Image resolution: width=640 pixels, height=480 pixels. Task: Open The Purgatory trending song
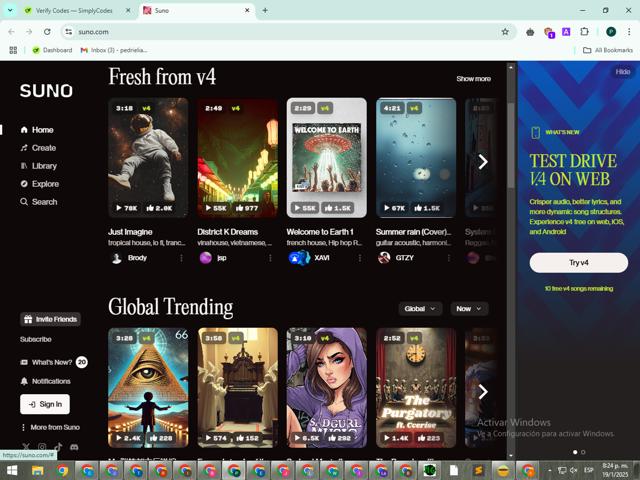(416, 388)
